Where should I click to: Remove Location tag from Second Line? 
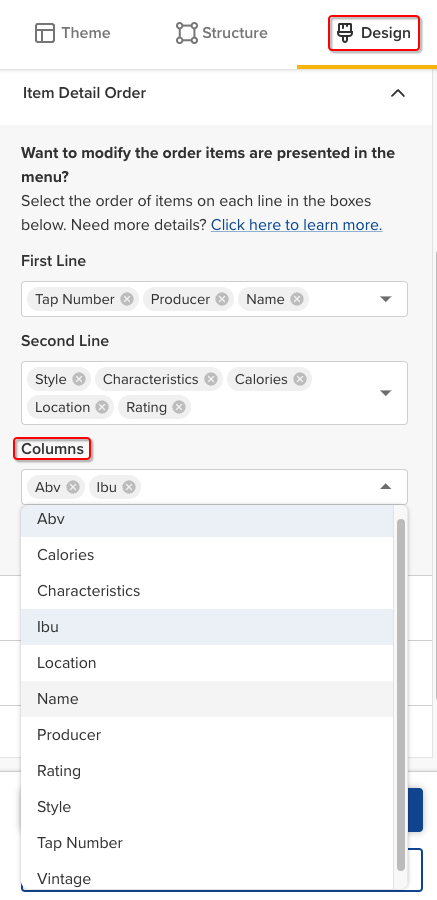tap(102, 407)
